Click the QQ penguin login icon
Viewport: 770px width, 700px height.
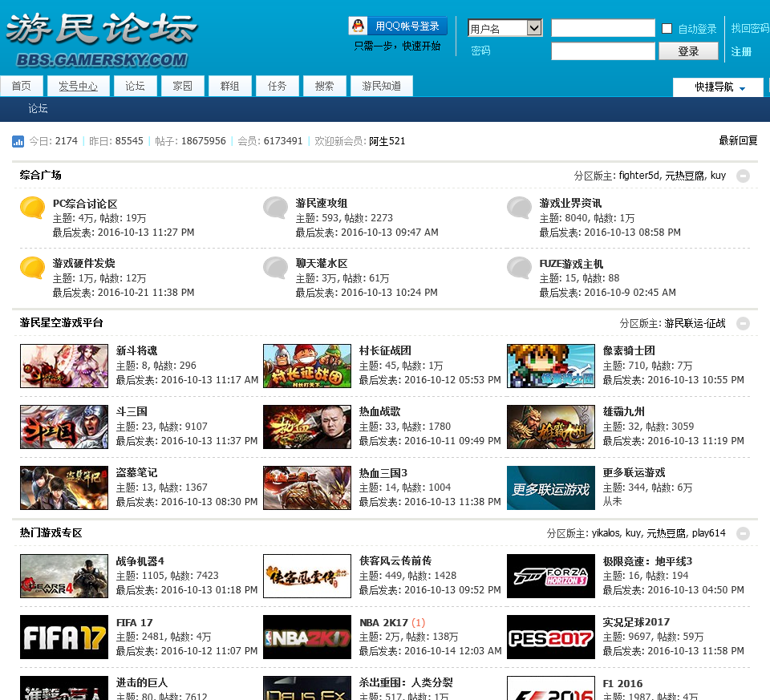359,26
